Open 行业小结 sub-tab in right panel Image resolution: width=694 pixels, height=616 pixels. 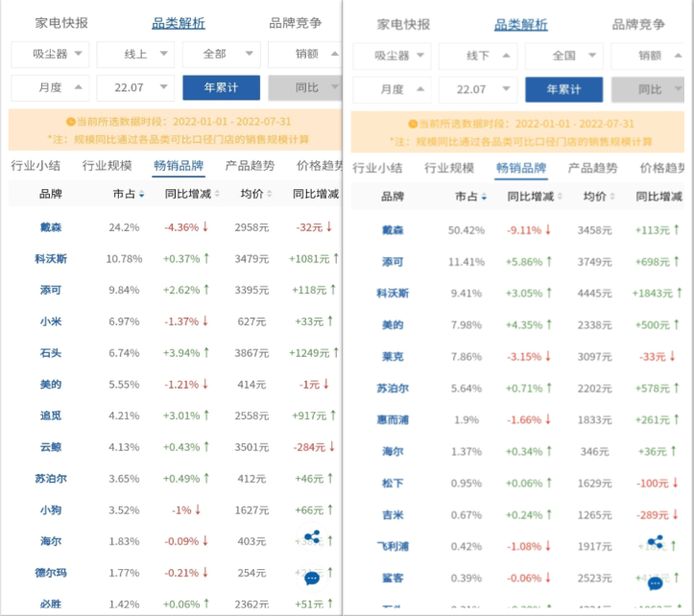pyautogui.click(x=377, y=168)
